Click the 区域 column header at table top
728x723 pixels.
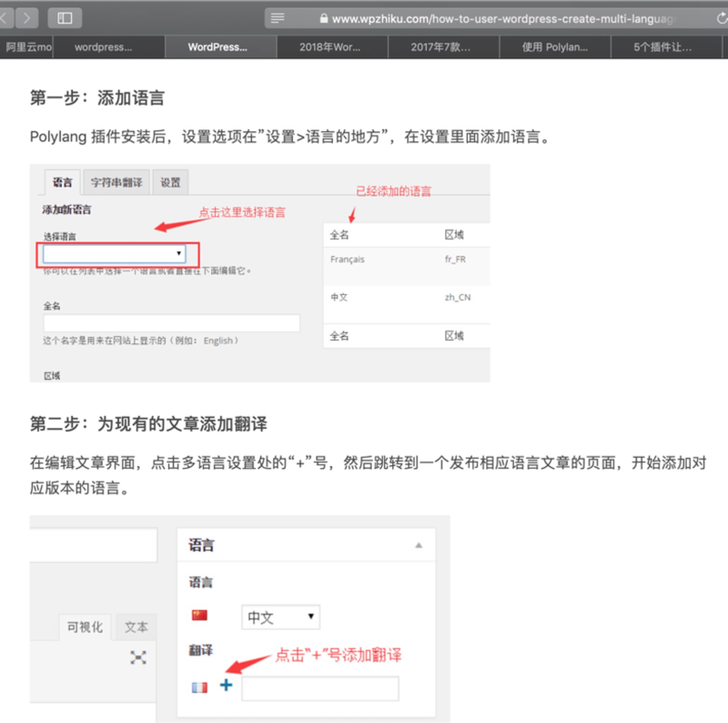(x=453, y=235)
